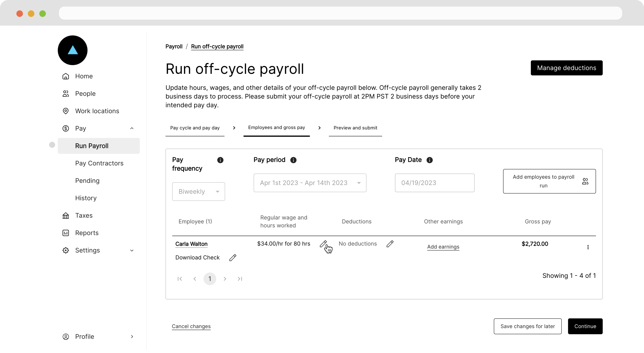Image resolution: width=644 pixels, height=353 pixels.
Task: Go to the first page of employees
Action: [x=180, y=279]
